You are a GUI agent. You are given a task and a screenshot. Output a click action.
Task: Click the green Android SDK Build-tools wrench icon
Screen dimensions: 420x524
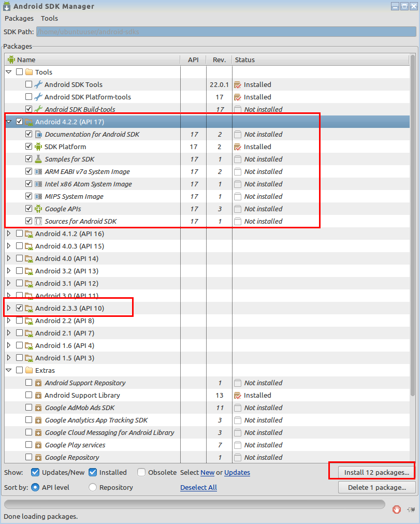point(38,109)
